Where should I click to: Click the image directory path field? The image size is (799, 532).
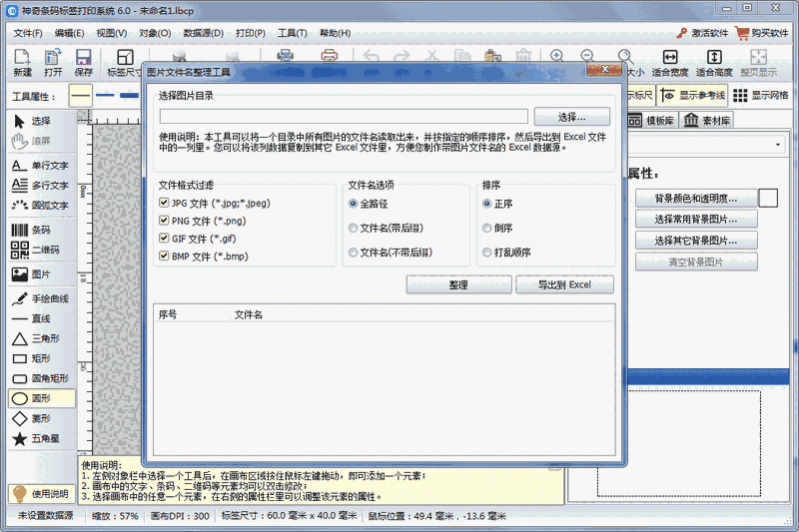[344, 117]
